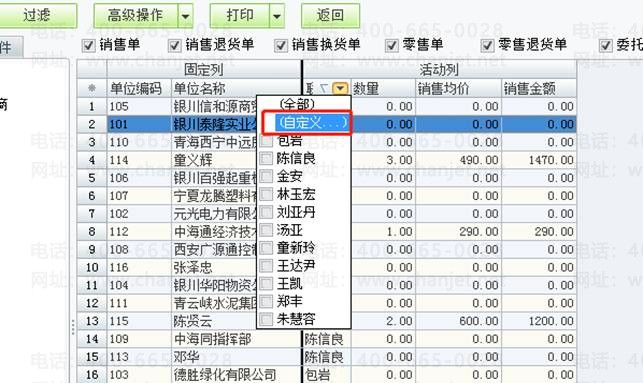Click the 打印 button
This screenshot has height=383, width=643.
point(240,16)
